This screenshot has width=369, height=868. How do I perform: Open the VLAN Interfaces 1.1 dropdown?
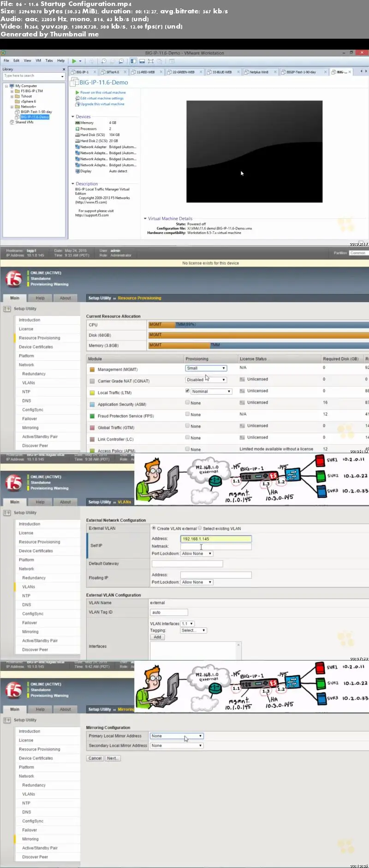[x=187, y=624]
